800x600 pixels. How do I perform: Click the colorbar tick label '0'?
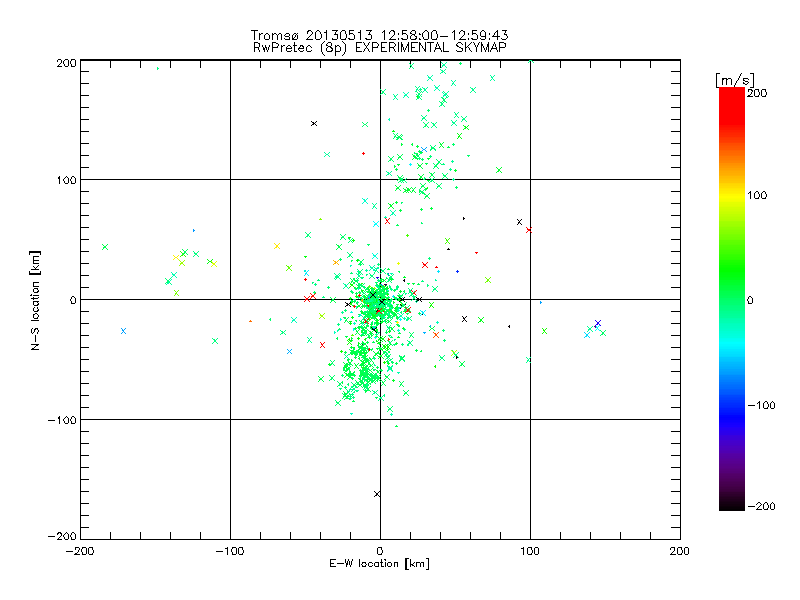pyautogui.click(x=750, y=301)
